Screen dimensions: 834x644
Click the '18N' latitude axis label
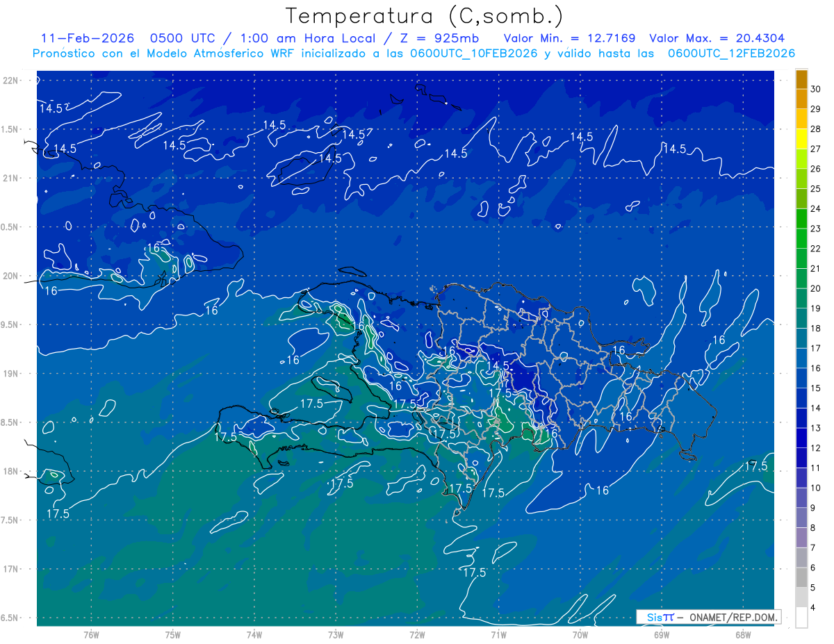10,472
